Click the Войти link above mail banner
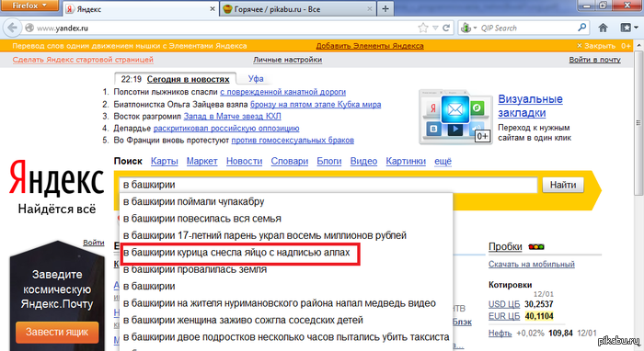Screen dimensions: 644x351 (x=94, y=243)
